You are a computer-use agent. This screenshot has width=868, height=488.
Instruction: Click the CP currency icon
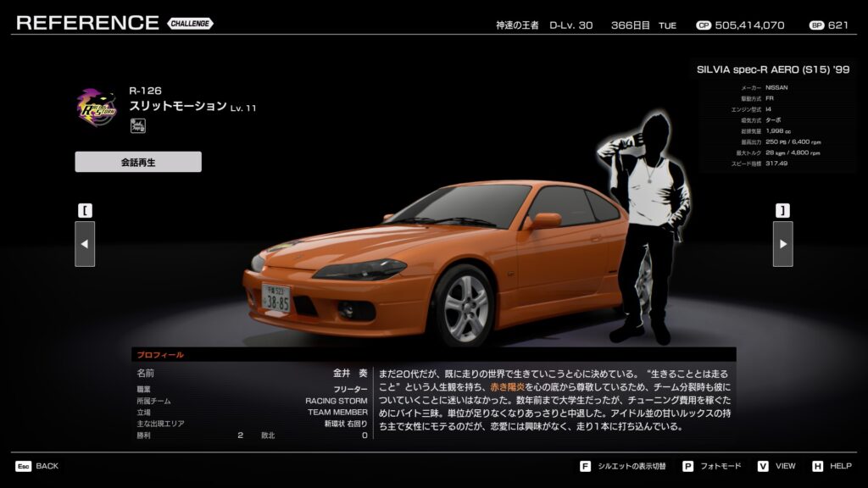pyautogui.click(x=703, y=25)
